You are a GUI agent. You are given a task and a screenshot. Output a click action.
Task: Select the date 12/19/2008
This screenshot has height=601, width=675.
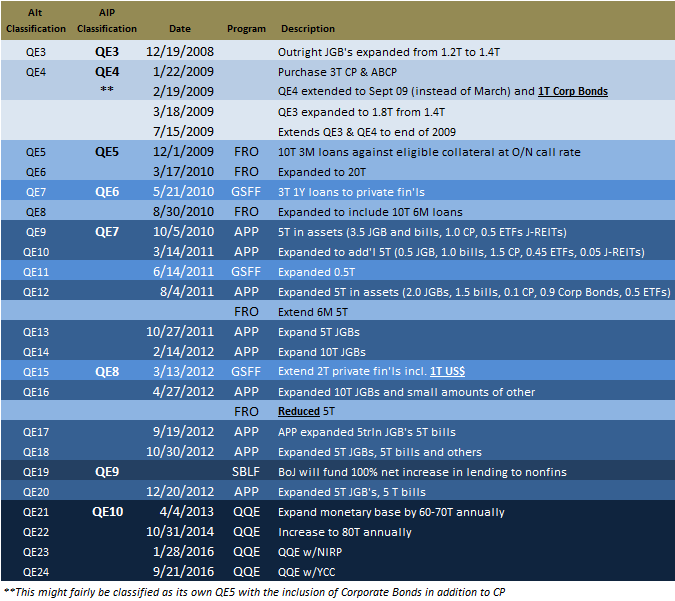(x=180, y=52)
